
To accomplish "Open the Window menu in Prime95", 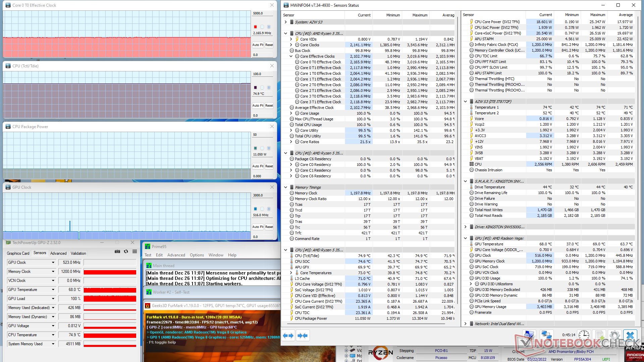I will (x=216, y=255).
